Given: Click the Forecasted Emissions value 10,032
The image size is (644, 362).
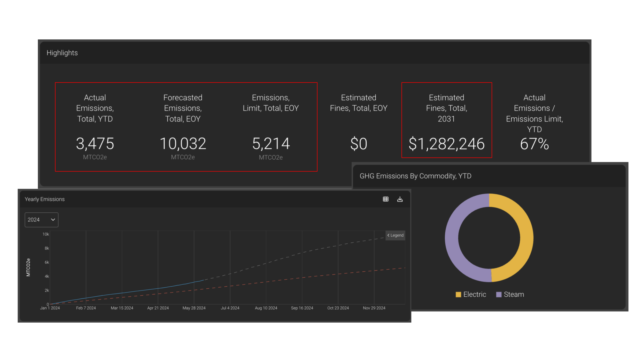Looking at the screenshot, I should pos(183,143).
